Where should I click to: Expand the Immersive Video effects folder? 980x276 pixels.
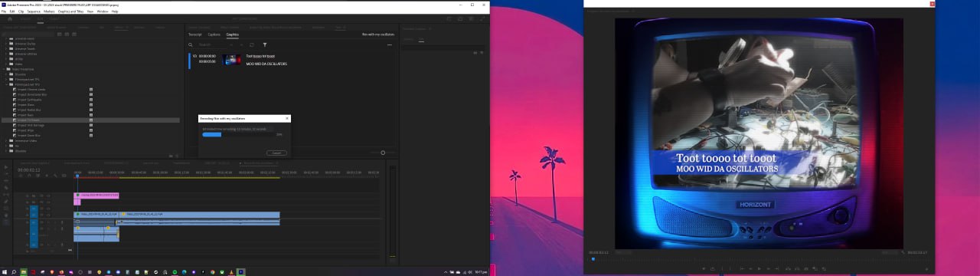coord(6,140)
